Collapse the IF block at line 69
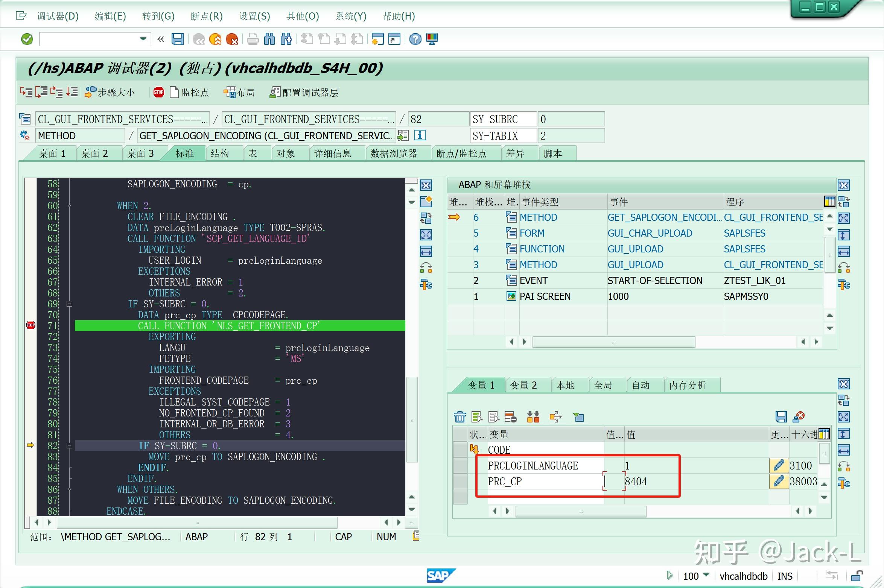Viewport: 884px width, 588px height. [69, 304]
